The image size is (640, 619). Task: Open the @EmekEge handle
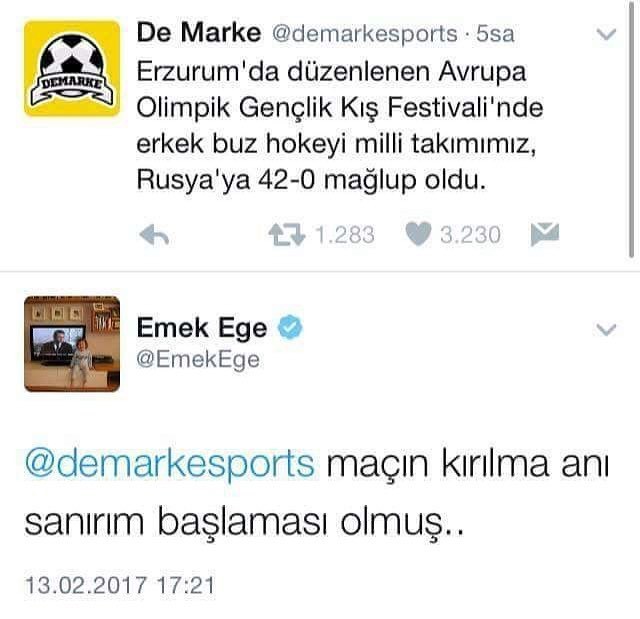click(x=198, y=360)
